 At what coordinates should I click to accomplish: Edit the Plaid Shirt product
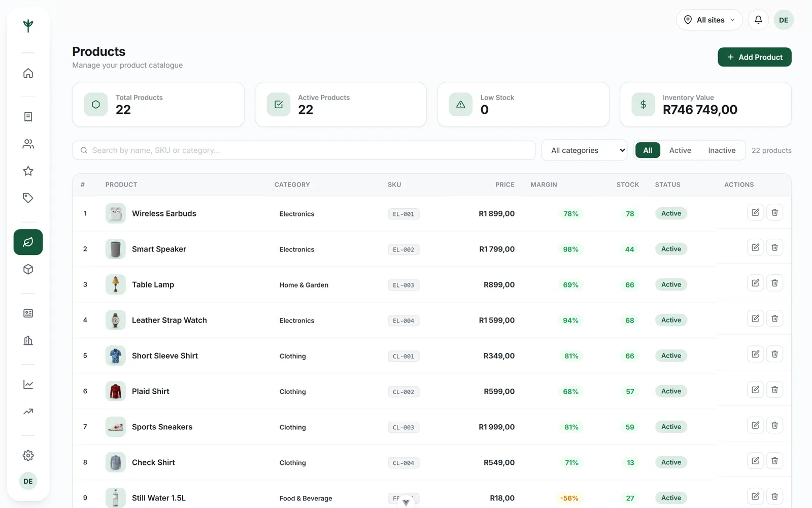755,390
